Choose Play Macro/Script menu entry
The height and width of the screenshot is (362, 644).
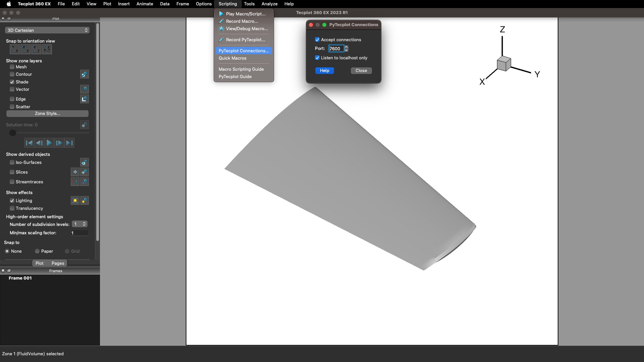click(244, 14)
